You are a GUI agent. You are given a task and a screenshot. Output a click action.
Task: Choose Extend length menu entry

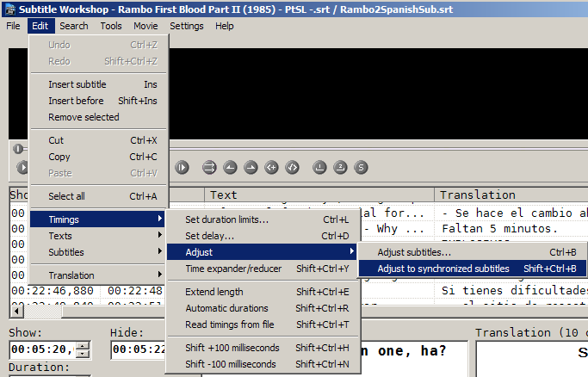(x=263, y=292)
